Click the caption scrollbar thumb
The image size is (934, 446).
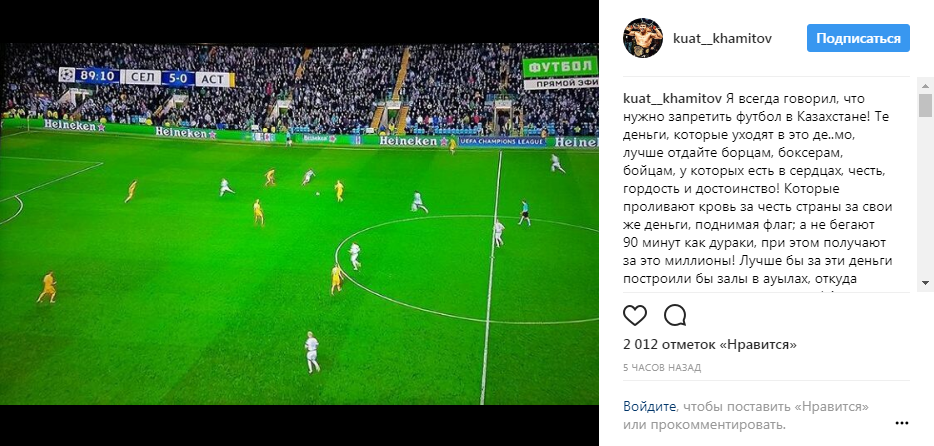[x=924, y=105]
